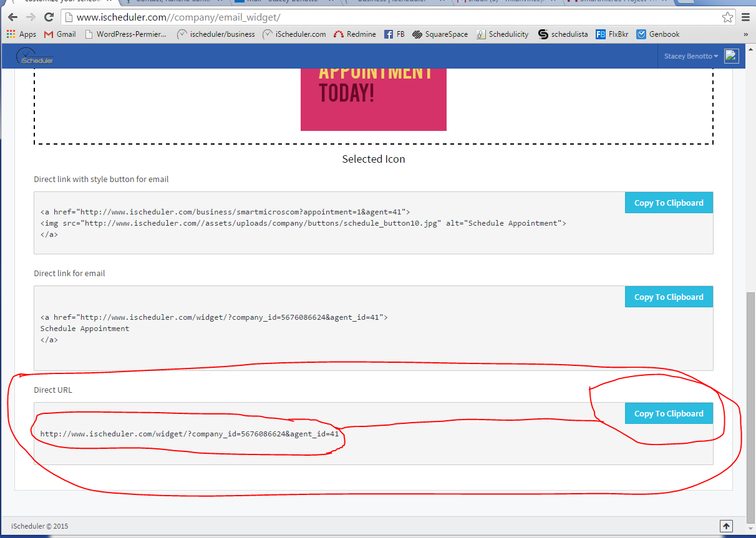Click the 'Direct link with style button for email' label
Viewport: 756px width, 538px height.
pos(101,179)
